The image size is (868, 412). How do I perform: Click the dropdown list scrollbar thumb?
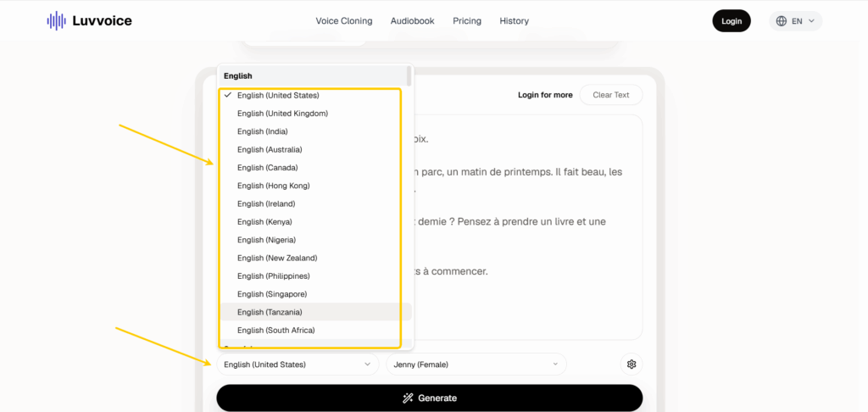click(x=409, y=75)
